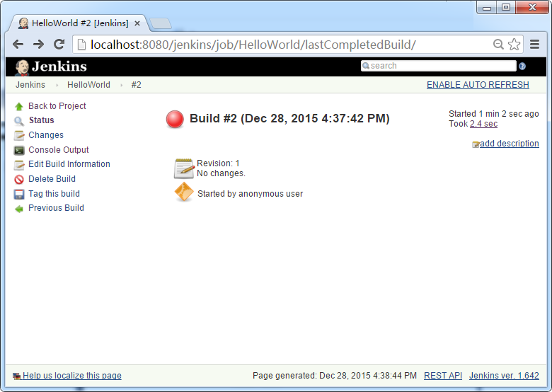Close the HelloWorld #2 browser tab
Screen dimensions: 552x392
click(x=137, y=23)
